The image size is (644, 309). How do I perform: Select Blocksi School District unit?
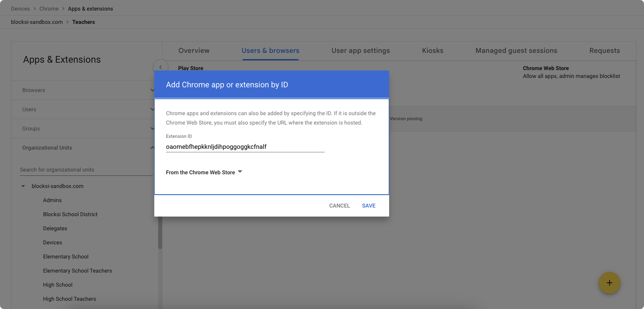click(70, 214)
